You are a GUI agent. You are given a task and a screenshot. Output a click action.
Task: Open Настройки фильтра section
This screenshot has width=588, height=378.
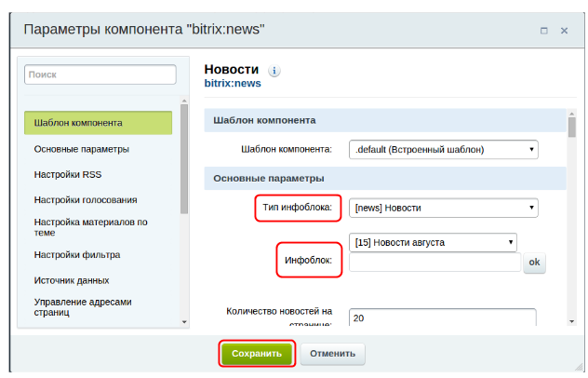click(x=77, y=254)
